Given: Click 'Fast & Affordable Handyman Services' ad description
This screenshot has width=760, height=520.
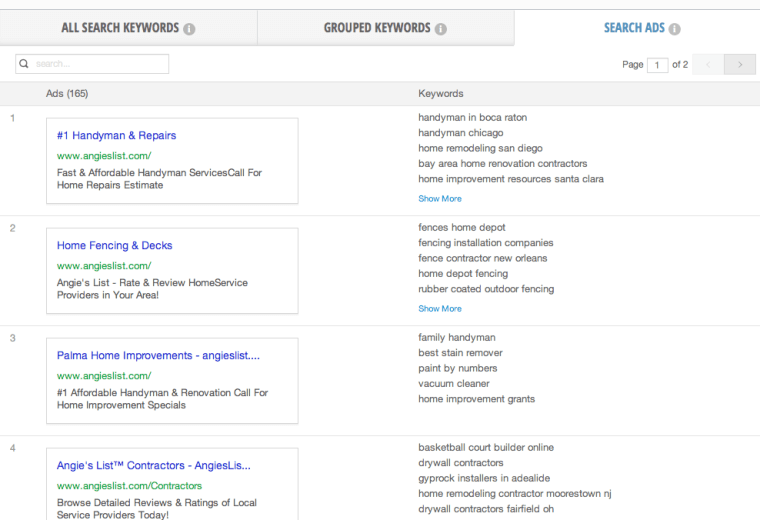Looking at the screenshot, I should tap(159, 179).
